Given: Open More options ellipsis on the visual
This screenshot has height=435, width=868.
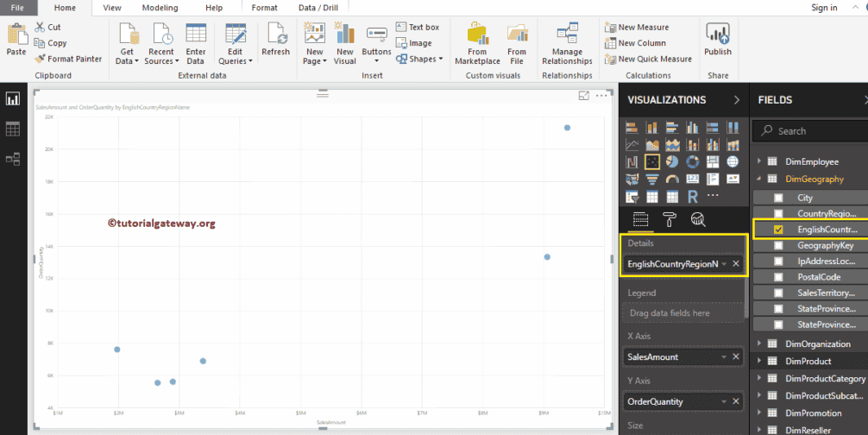Looking at the screenshot, I should pos(601,96).
